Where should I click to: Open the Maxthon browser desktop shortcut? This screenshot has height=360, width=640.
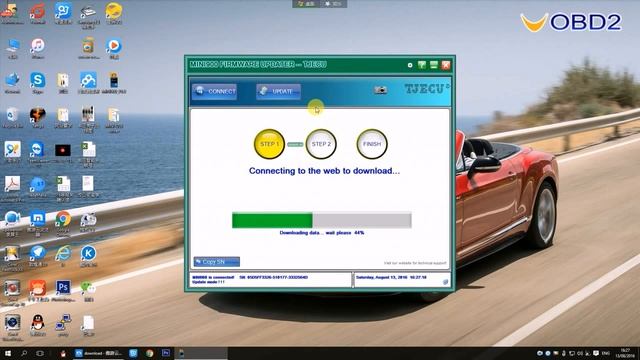[x=38, y=222]
